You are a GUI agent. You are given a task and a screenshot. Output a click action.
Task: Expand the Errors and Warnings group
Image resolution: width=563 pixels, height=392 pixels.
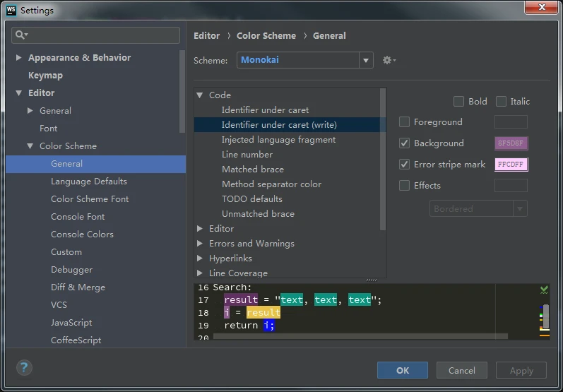[x=200, y=244]
